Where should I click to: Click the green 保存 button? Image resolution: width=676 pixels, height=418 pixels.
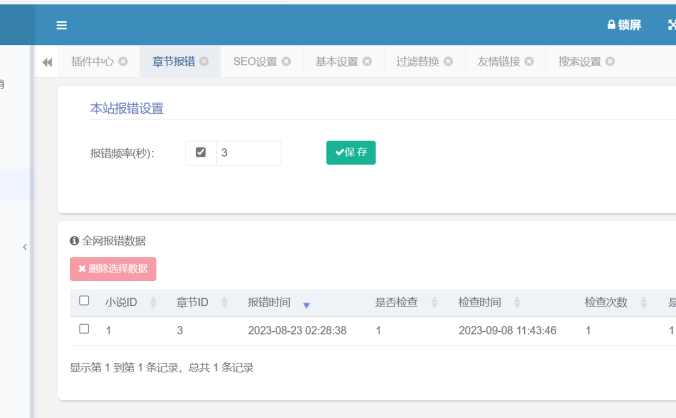(351, 153)
